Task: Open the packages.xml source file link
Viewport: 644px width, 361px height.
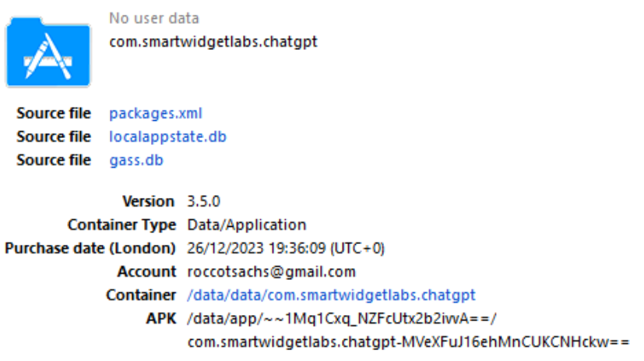Action: point(156,114)
